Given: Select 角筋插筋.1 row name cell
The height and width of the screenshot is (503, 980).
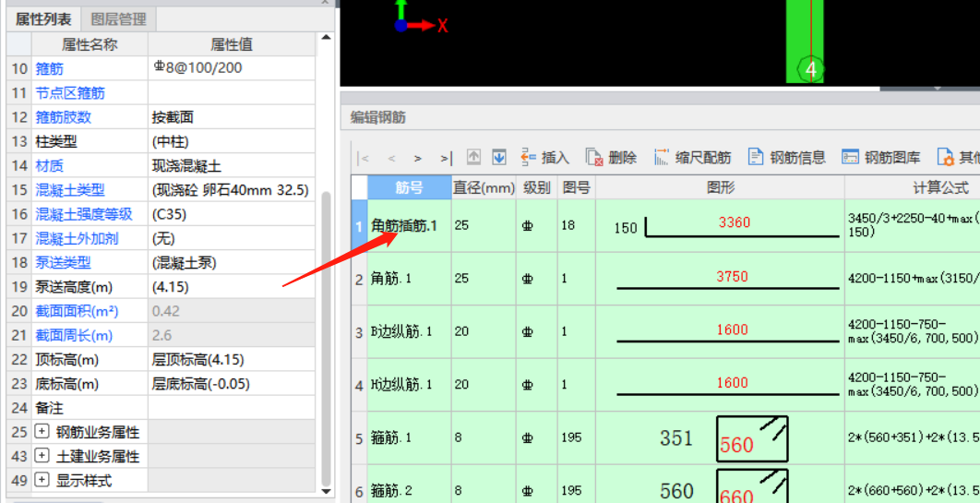Looking at the screenshot, I should [410, 225].
